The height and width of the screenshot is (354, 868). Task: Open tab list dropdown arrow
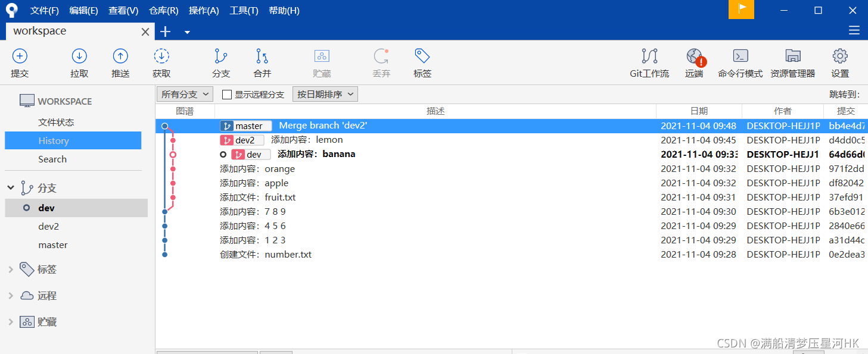tap(187, 32)
